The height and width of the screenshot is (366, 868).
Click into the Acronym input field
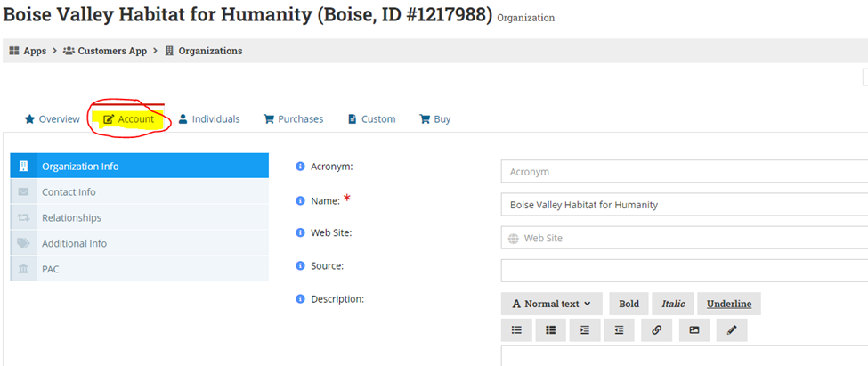click(685, 172)
